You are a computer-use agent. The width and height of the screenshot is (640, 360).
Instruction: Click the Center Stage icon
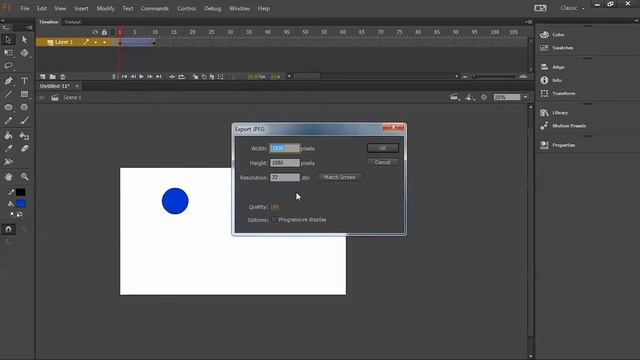(484, 97)
